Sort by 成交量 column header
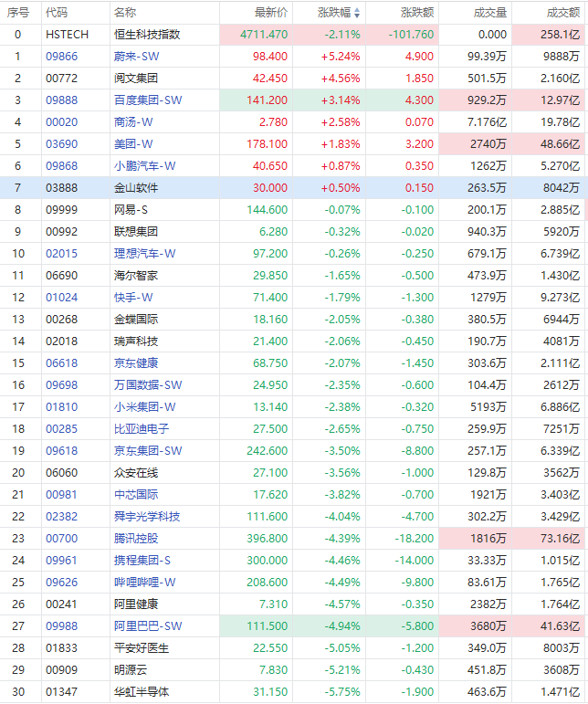Screen dimensions: 588x704 (490, 13)
